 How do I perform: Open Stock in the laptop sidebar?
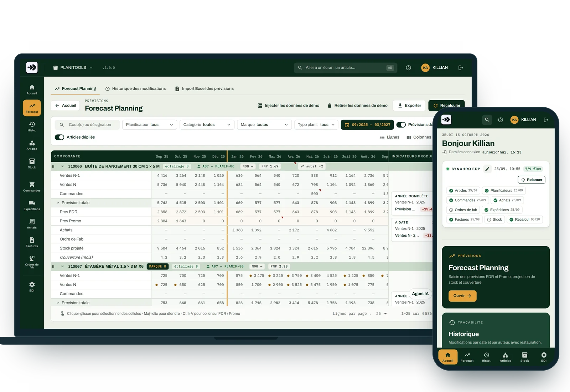(32, 164)
